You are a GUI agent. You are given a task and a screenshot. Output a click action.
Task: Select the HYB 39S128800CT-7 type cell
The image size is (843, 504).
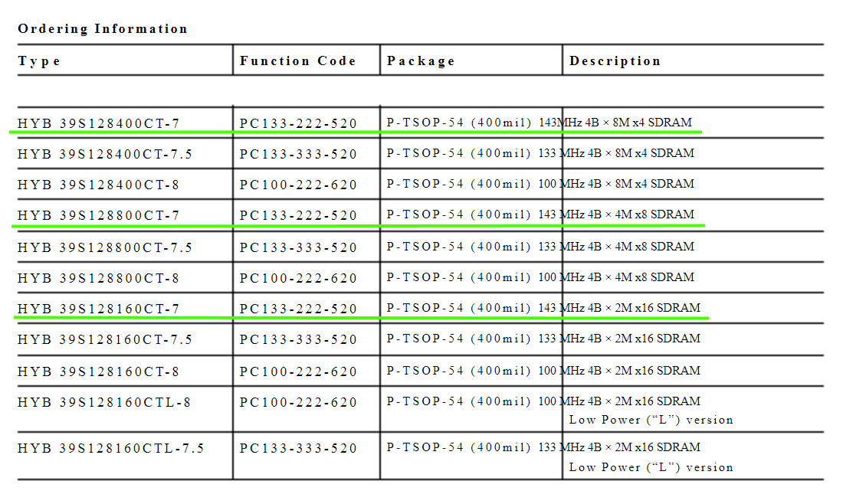(x=99, y=216)
